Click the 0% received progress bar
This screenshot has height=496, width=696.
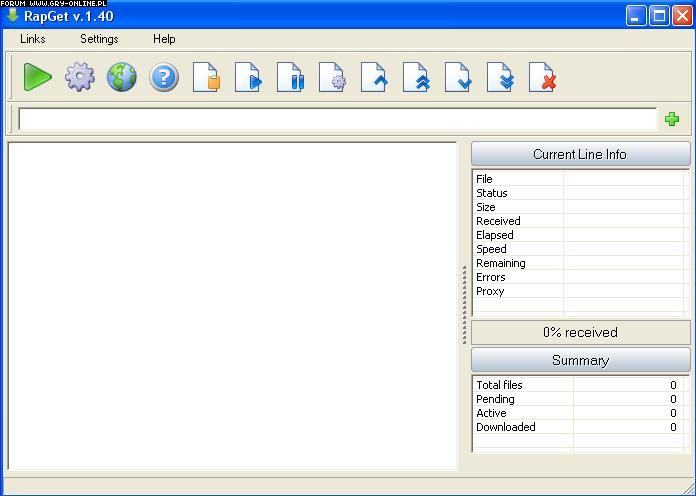[581, 332]
